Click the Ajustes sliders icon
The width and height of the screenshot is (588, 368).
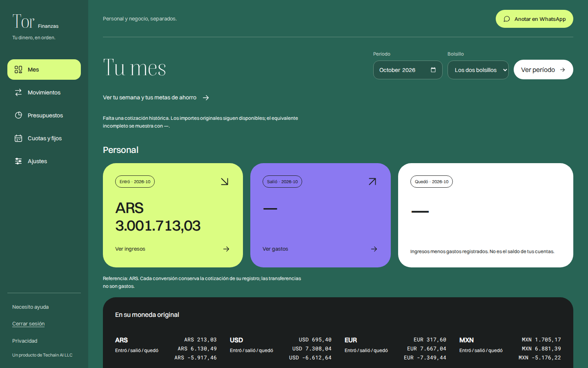(x=18, y=161)
